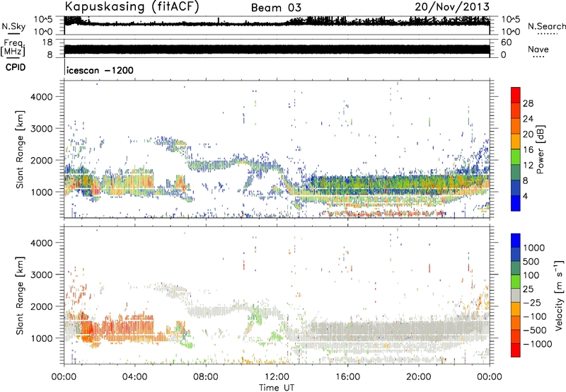Click the 'icescan -1200' text

[100, 70]
